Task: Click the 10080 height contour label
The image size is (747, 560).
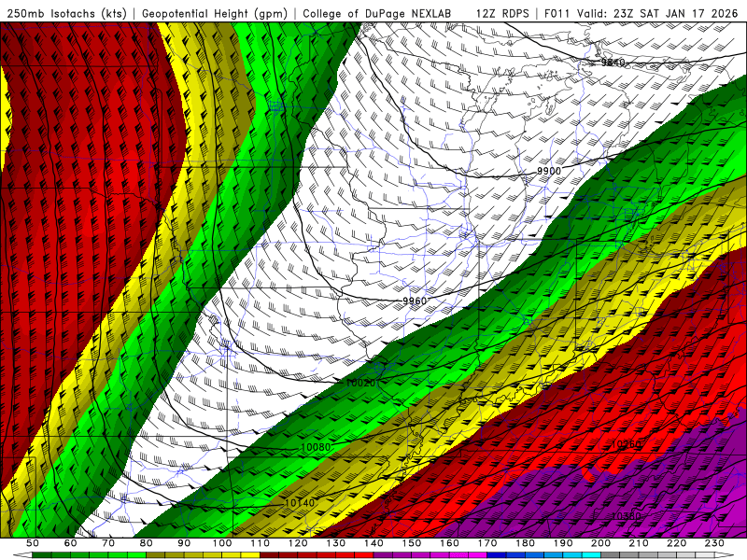Action: [316, 448]
